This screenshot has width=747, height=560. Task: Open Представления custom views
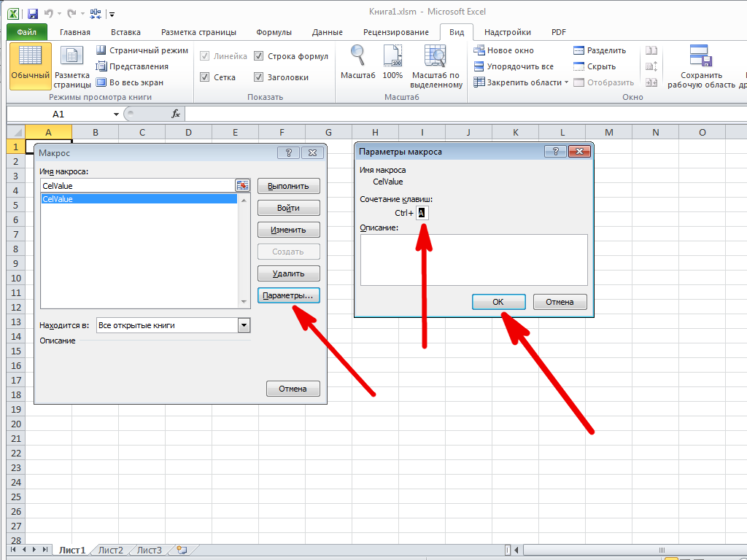click(x=132, y=66)
